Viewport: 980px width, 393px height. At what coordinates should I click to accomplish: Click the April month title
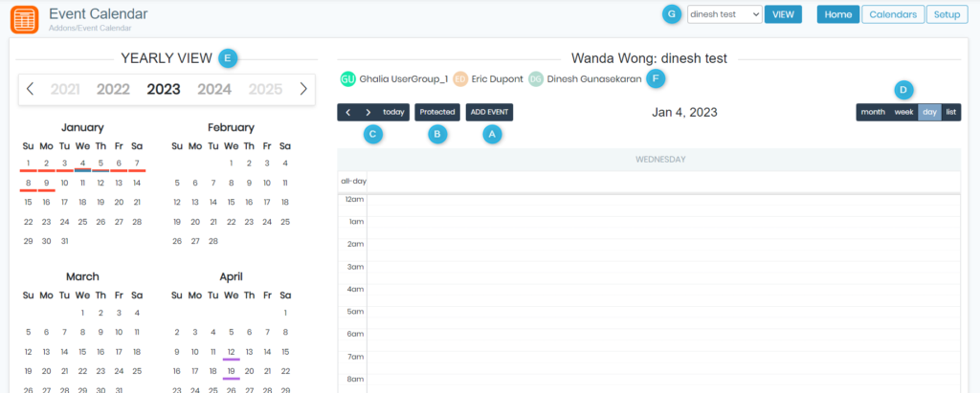click(232, 276)
